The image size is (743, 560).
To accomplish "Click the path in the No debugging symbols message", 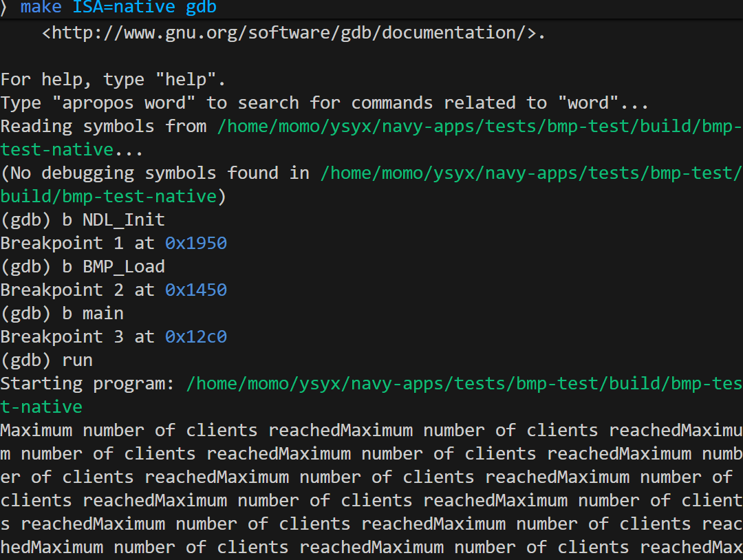I will pos(530,173).
